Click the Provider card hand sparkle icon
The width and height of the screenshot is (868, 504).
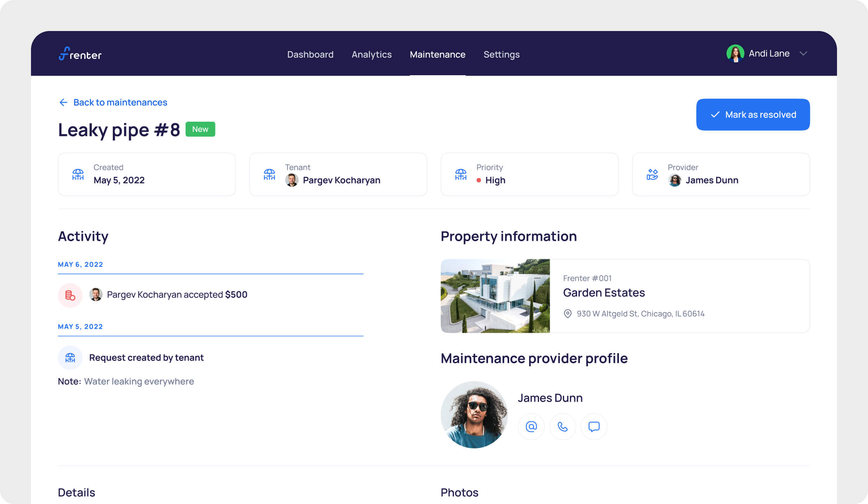pos(652,174)
